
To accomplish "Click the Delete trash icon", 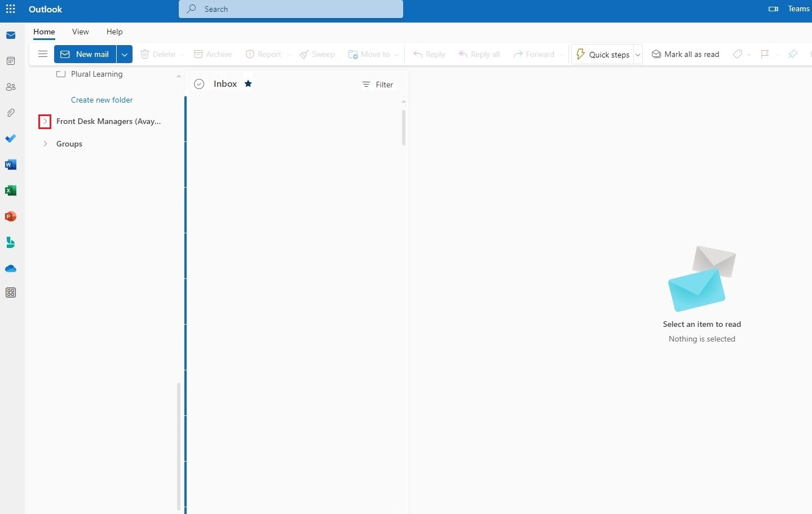I will [145, 54].
